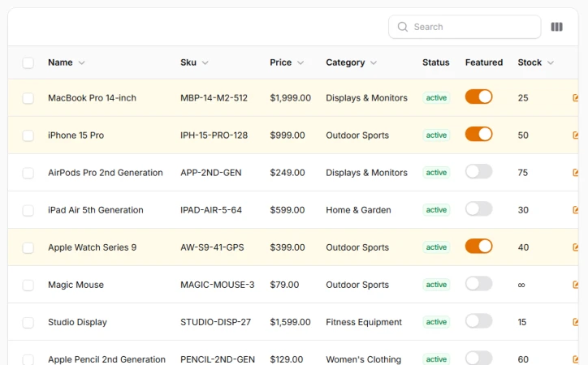Click the $249.00 price cell

click(x=288, y=173)
